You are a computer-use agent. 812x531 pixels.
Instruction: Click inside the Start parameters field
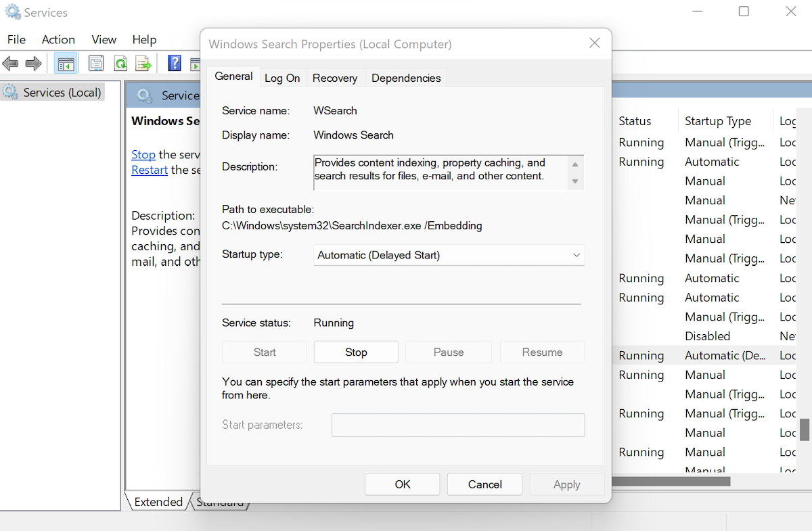pyautogui.click(x=458, y=425)
